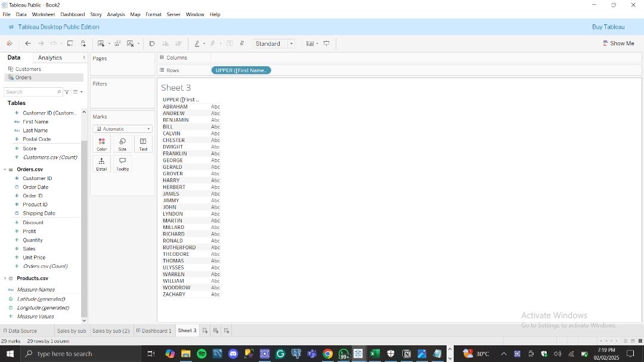Expand the Products.csv table
The image size is (644, 362).
[x=5, y=278]
